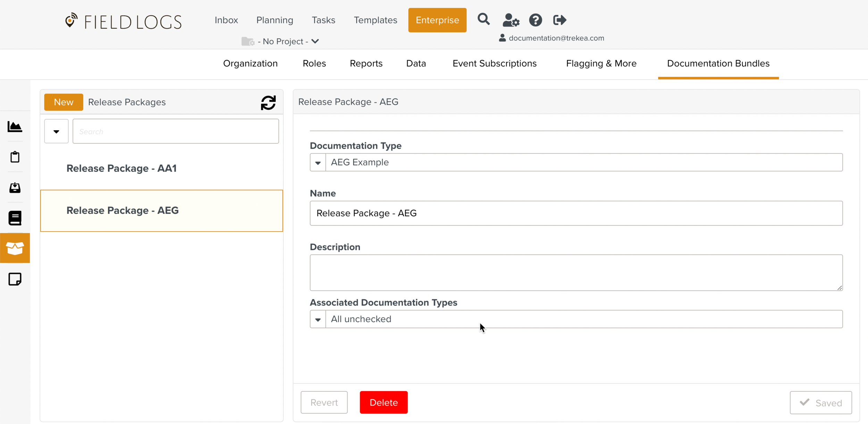Expand the Documentation Type dropdown

point(318,163)
